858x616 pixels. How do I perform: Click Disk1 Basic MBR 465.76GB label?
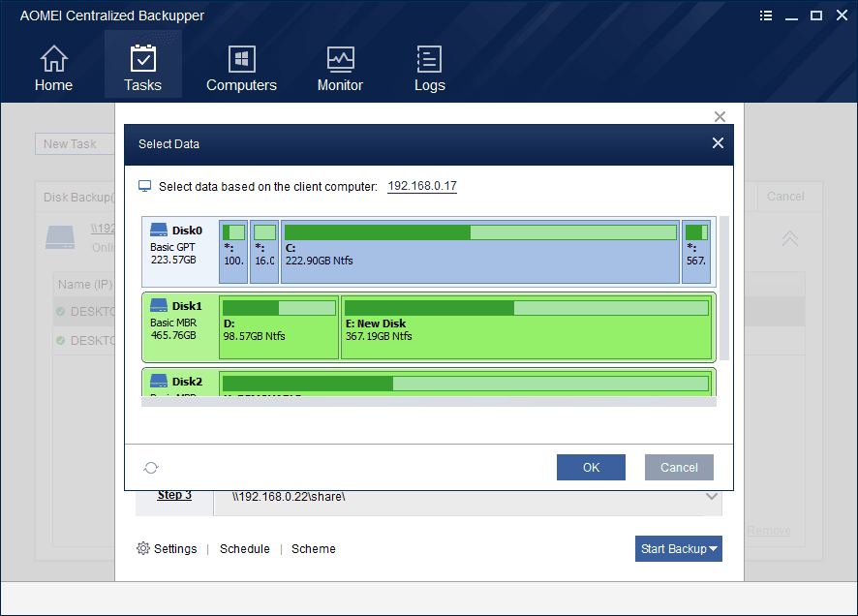[173, 328]
